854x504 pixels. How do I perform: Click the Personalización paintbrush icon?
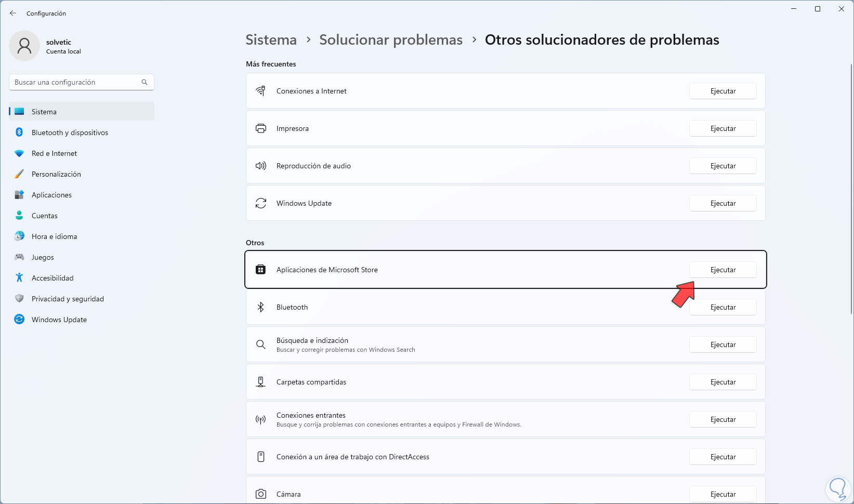(19, 174)
